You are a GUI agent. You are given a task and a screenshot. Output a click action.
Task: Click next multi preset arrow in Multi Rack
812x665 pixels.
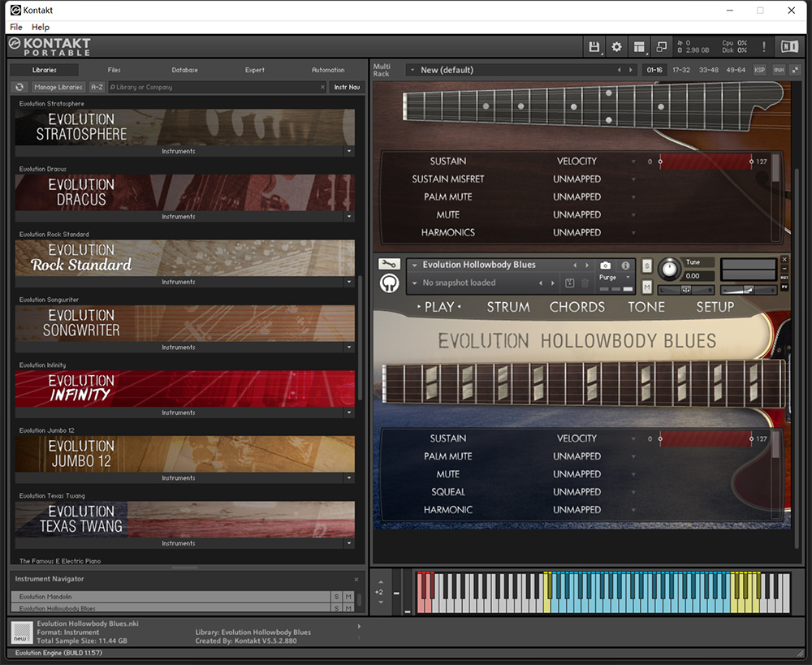coord(630,70)
